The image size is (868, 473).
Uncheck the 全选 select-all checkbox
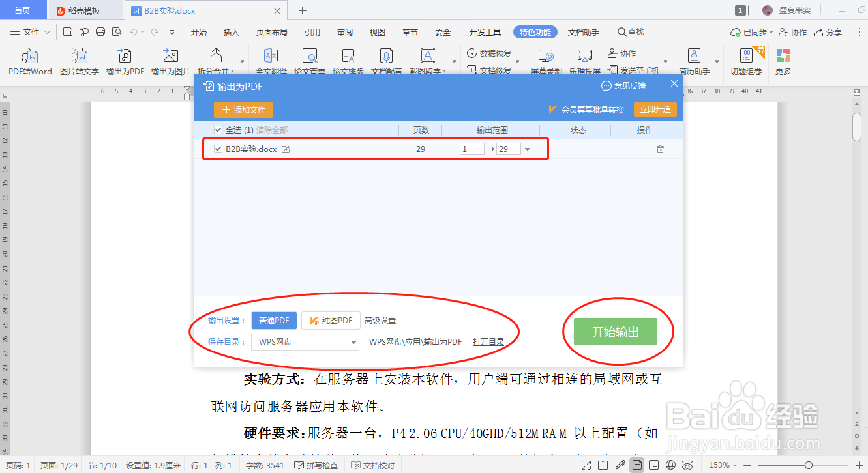point(218,130)
